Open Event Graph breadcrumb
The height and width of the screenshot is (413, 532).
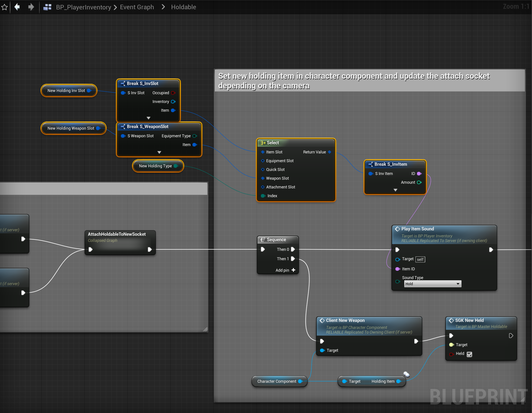tap(137, 7)
